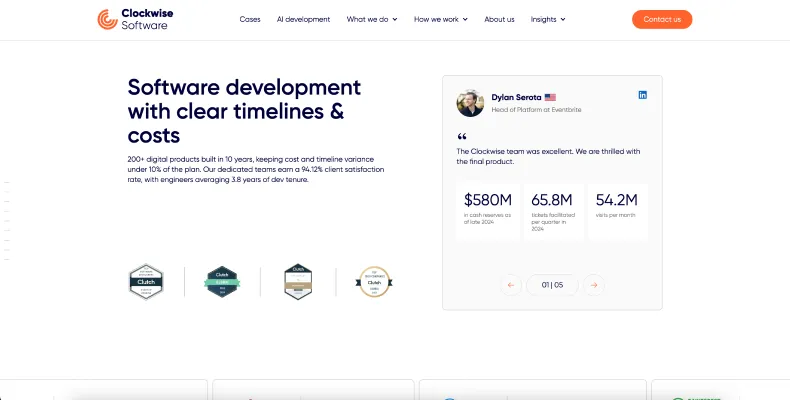Click the $580M cash reserves stat
790x400 pixels.
coord(488,212)
